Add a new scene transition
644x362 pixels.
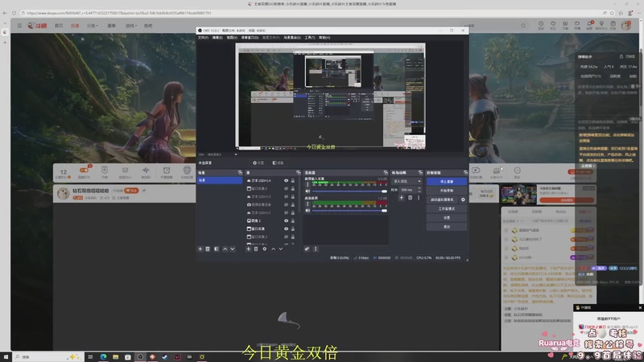coord(401,197)
